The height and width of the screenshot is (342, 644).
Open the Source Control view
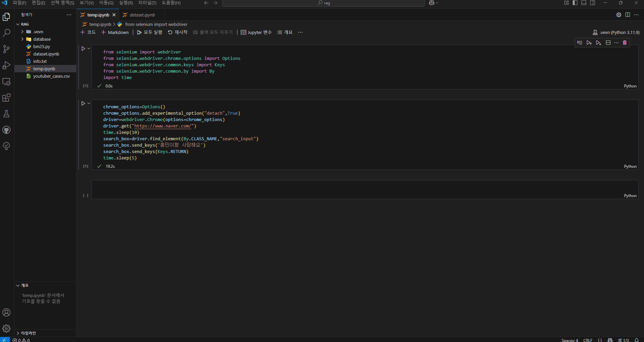(x=6, y=49)
